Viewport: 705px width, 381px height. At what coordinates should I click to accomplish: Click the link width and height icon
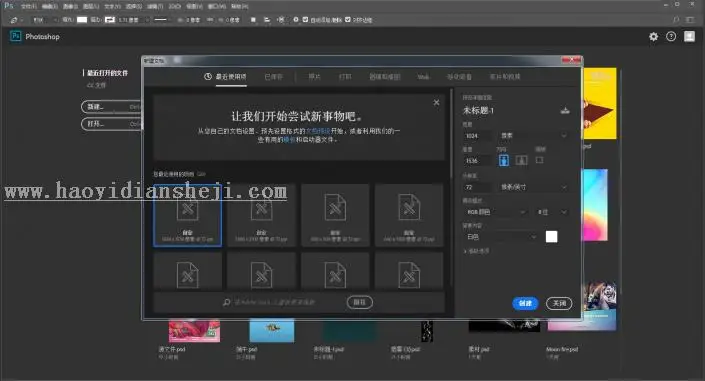point(210,20)
